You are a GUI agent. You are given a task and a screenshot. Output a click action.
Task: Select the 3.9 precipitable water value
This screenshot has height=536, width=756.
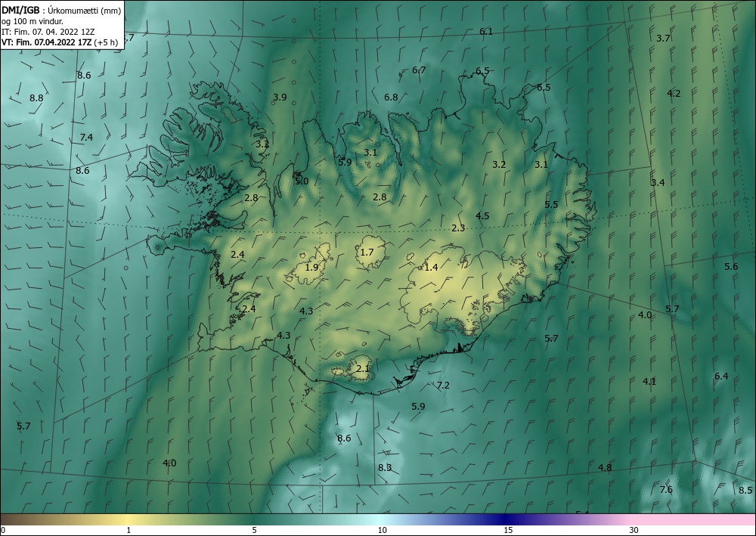pyautogui.click(x=280, y=98)
